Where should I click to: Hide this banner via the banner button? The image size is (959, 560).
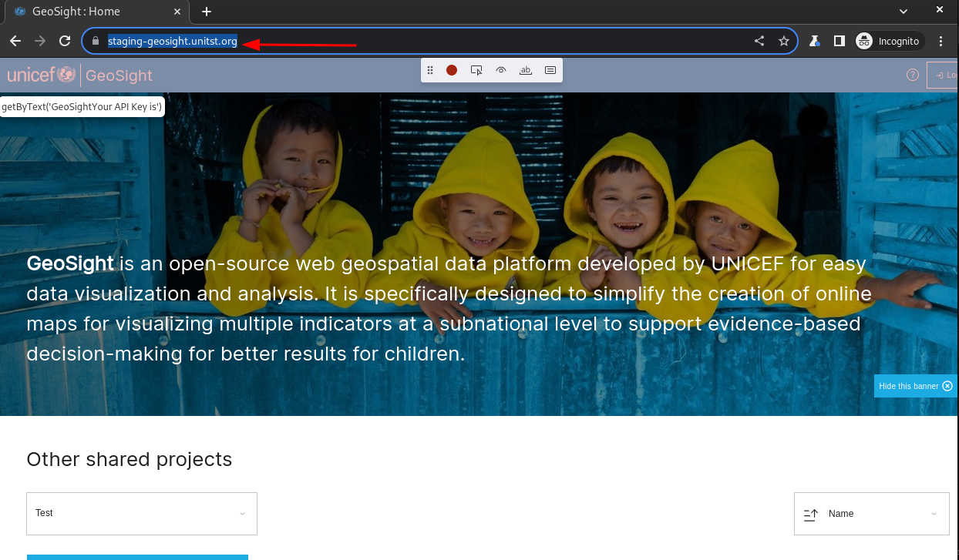916,386
